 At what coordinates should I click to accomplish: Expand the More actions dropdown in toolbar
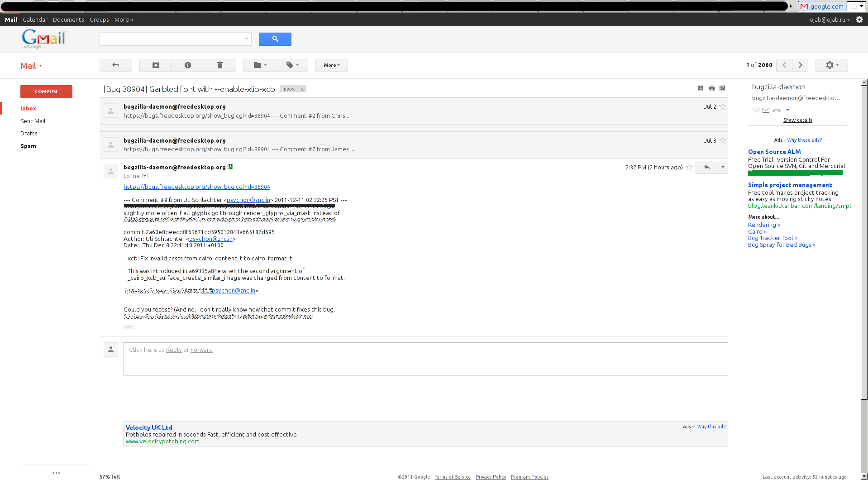(x=331, y=65)
